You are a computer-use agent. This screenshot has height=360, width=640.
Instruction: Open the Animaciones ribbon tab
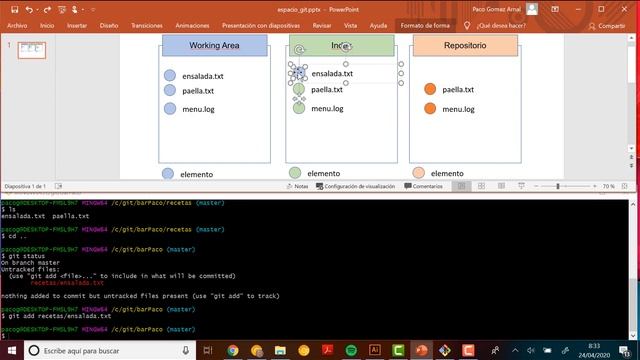(x=192, y=25)
